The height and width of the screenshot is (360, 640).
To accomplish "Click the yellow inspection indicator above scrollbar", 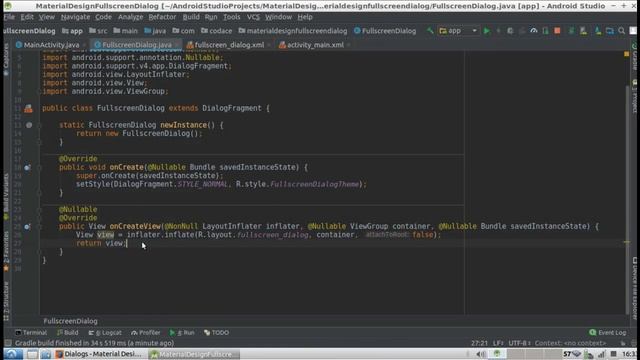I will [627, 54].
